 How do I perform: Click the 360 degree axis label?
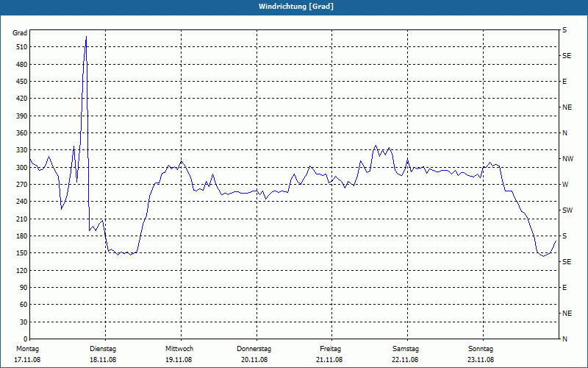click(22, 133)
